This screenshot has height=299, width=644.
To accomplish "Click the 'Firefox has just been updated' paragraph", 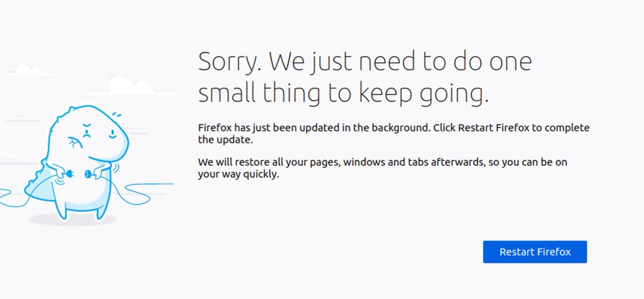I will click(x=393, y=134).
